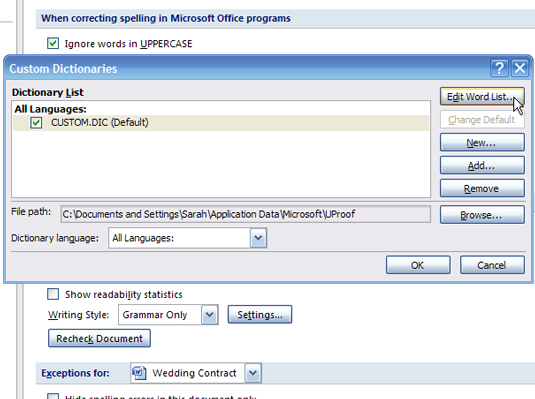Browse for a dictionary file path
535x399 pixels.
[x=482, y=215]
